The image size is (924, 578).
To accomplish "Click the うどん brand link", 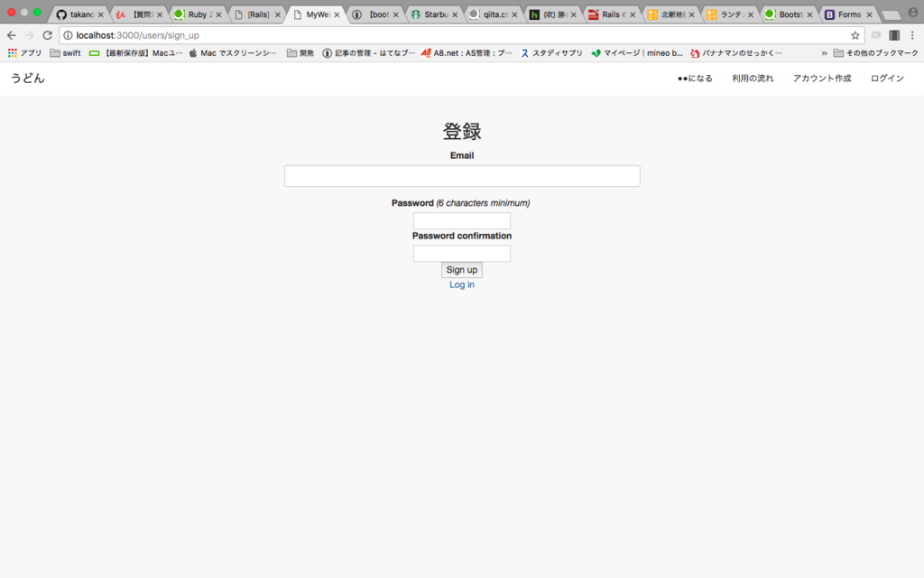I will [27, 79].
